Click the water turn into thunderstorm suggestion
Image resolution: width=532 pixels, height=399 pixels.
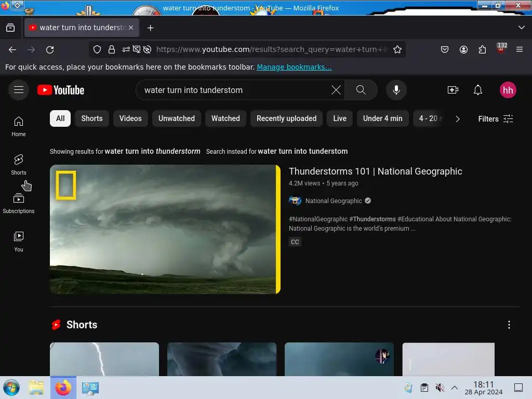pyautogui.click(x=152, y=151)
